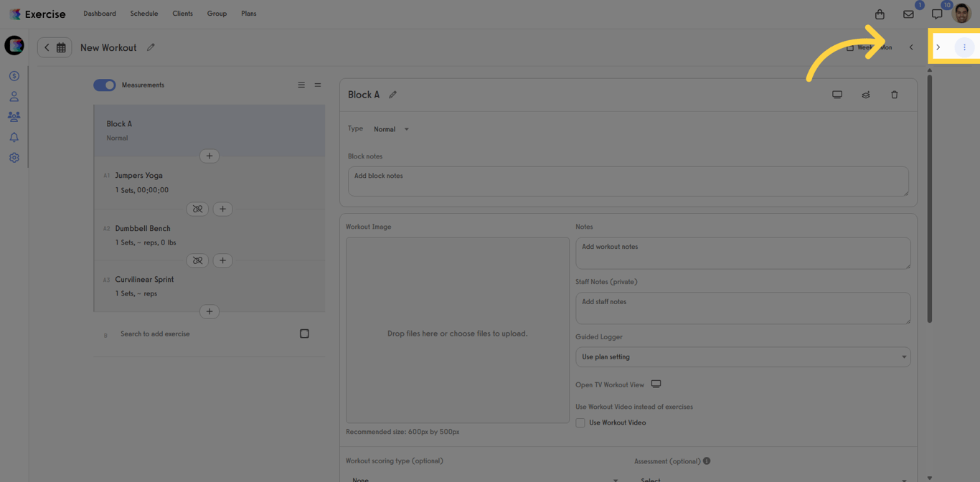
Task: Open TV view with the monitor icon
Action: [837, 94]
